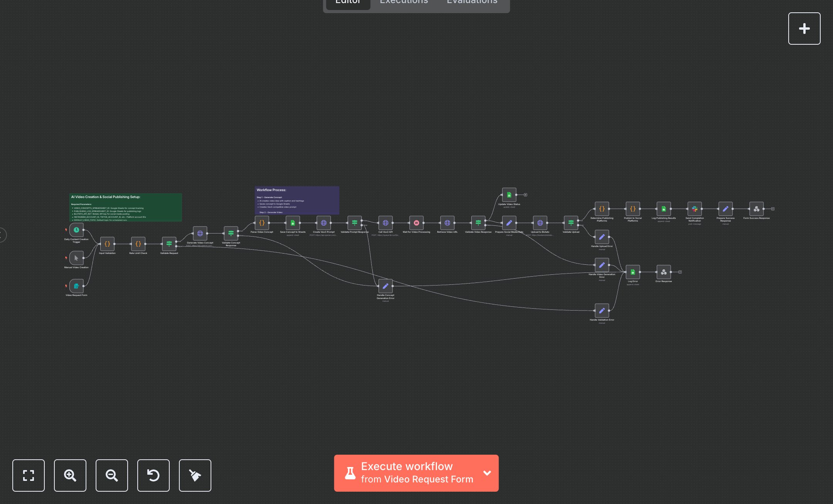The height and width of the screenshot is (504, 833).
Task: Zoom out using the magnifier icon
Action: point(111,475)
